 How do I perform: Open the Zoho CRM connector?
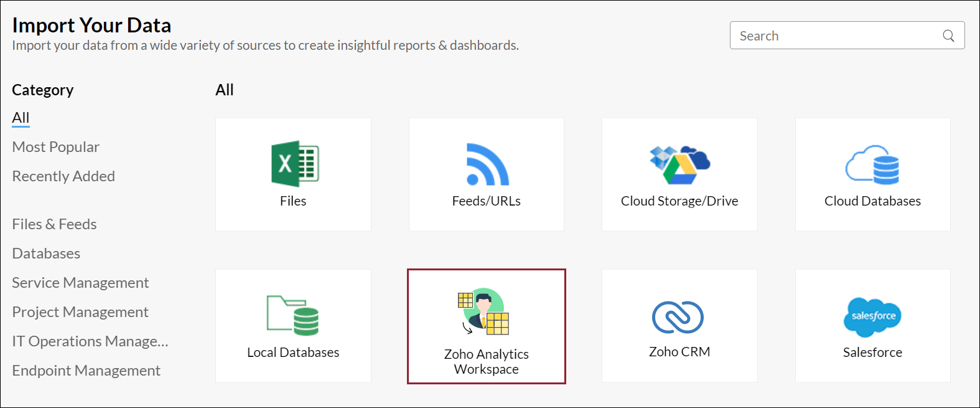pos(679,325)
